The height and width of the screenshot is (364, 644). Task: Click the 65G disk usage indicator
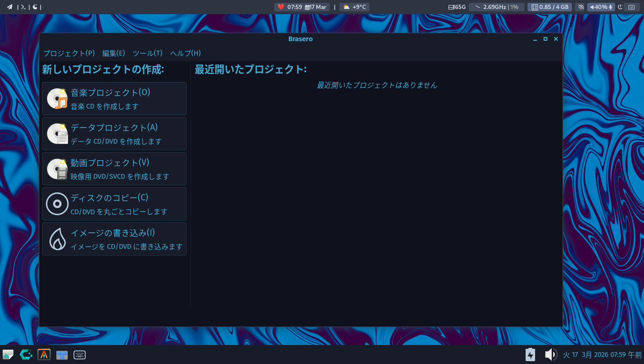457,7
